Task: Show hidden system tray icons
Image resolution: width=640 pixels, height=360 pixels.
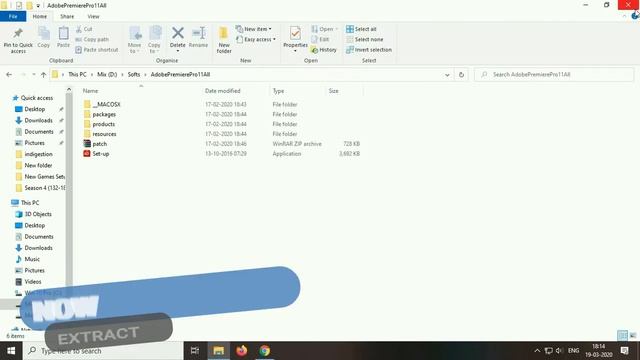Action: (537, 351)
